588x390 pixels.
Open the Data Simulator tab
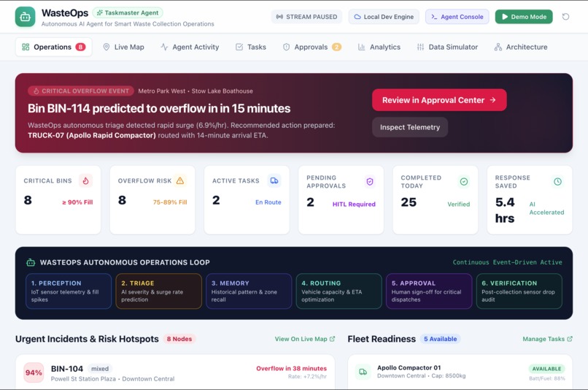(x=447, y=47)
